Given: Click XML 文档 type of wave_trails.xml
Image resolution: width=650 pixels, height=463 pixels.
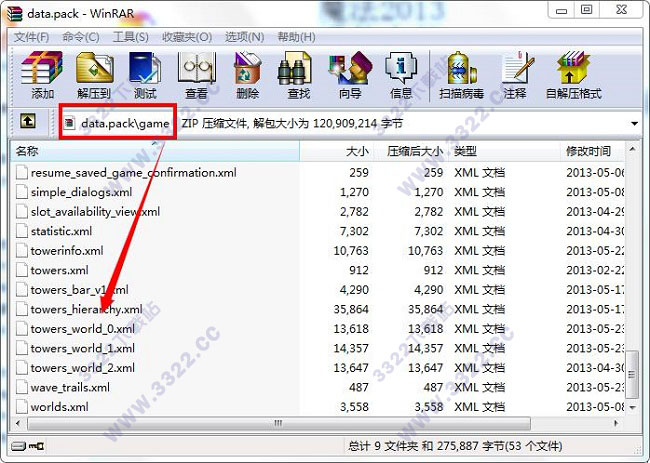Looking at the screenshot, I should tap(479, 387).
